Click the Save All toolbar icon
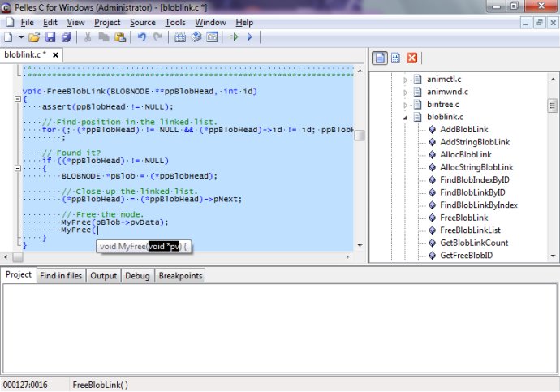 66,37
